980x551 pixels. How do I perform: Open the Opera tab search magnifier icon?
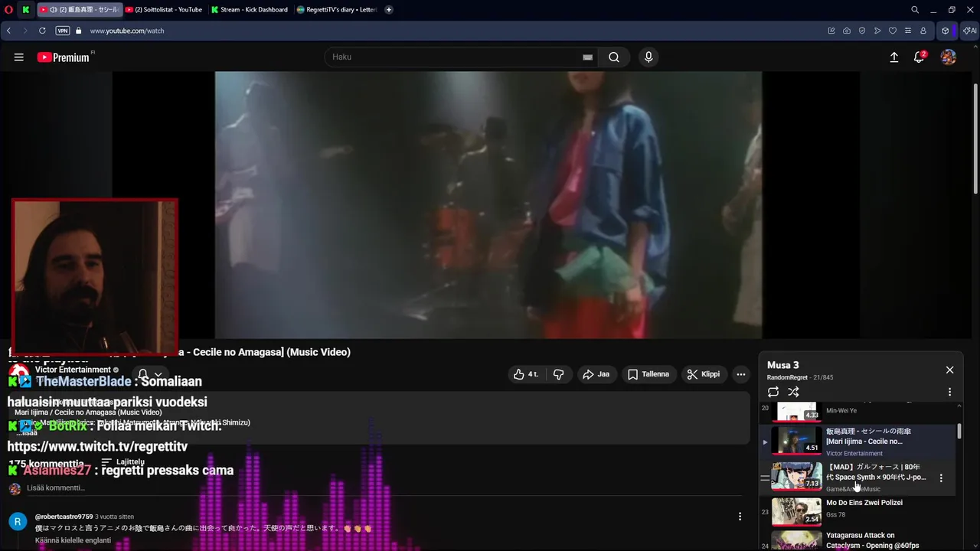point(915,9)
